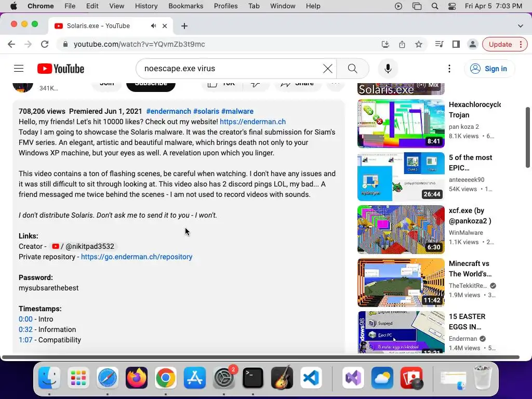
Task: Click the horizontal scrollbar at page bottom
Action: click(260, 357)
